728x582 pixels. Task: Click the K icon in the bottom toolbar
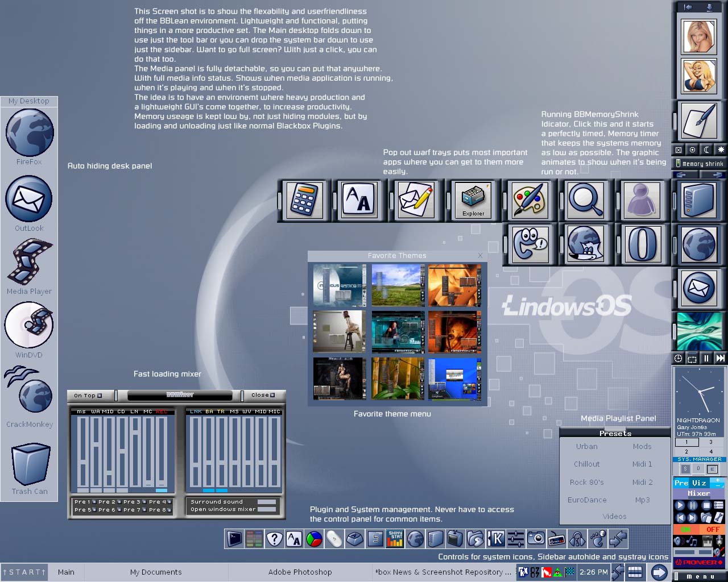[x=496, y=538]
